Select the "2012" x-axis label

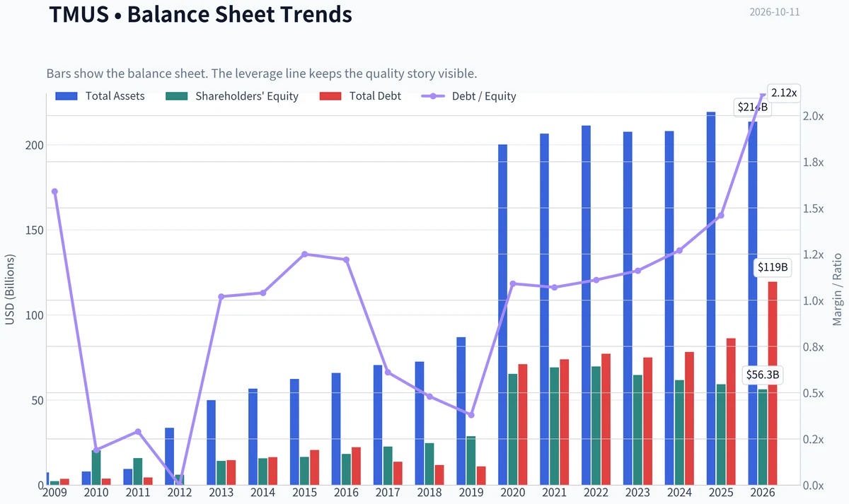tap(180, 493)
